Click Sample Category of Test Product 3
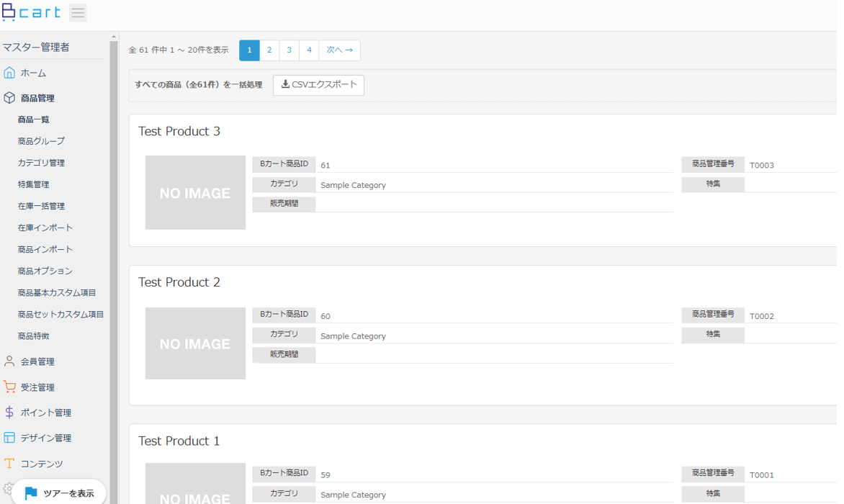The width and height of the screenshot is (844, 504). click(353, 185)
